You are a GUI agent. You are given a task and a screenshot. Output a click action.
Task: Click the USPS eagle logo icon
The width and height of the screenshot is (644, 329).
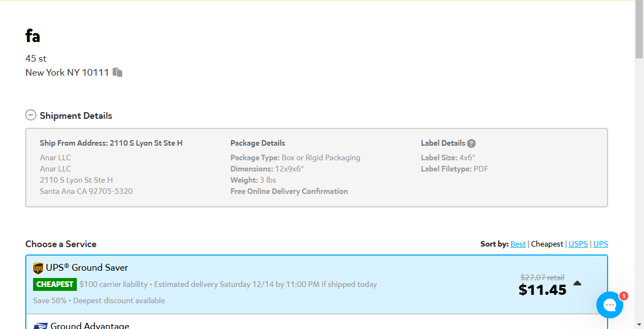point(40,326)
